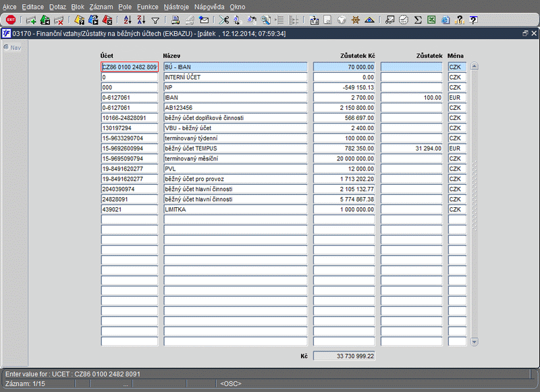This screenshot has height=392, width=540.
Task: Click the name cell 'AB123456'
Action: coord(235,108)
